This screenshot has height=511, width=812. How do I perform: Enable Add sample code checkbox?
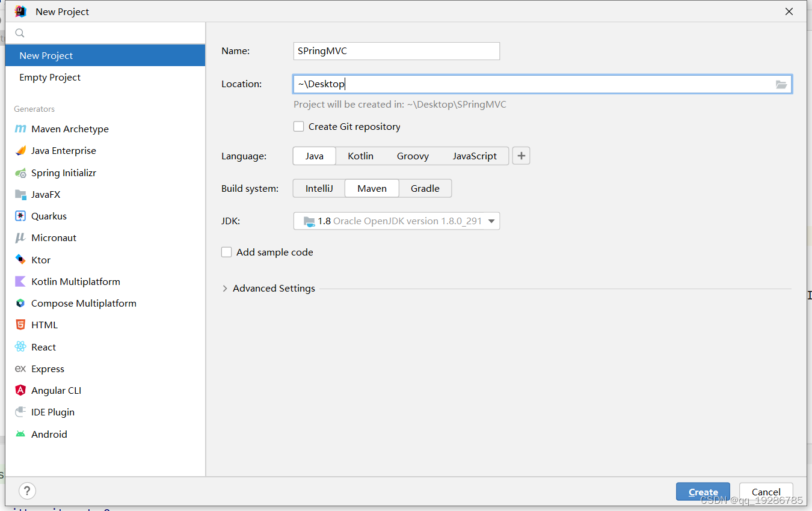point(226,252)
